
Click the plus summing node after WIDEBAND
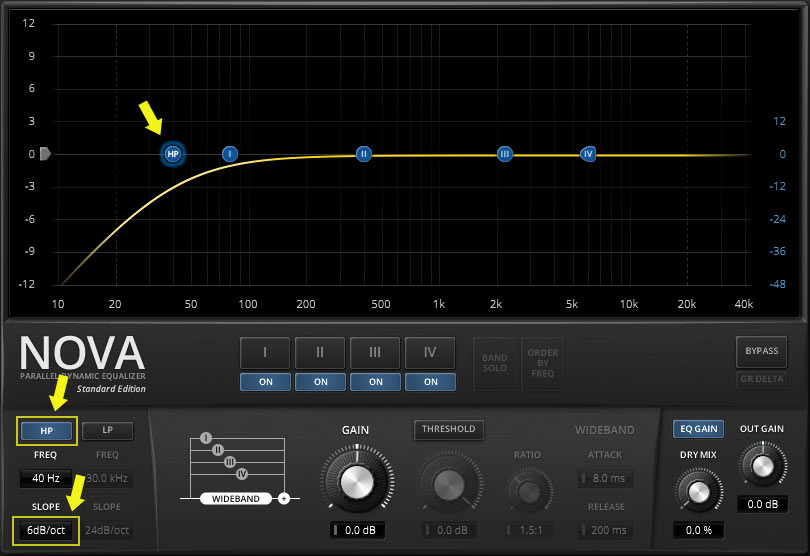(284, 499)
